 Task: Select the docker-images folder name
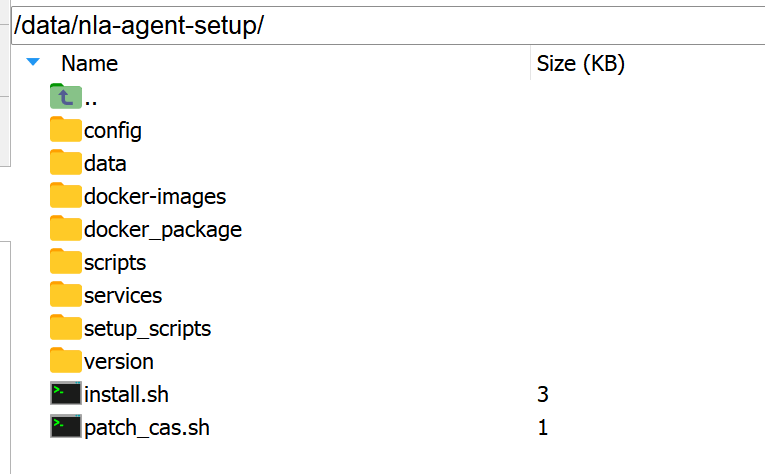pyautogui.click(x=155, y=197)
